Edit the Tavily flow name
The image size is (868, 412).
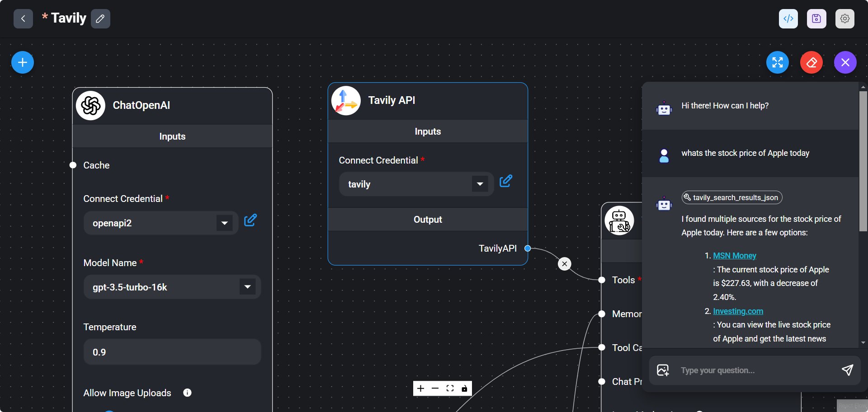click(100, 19)
